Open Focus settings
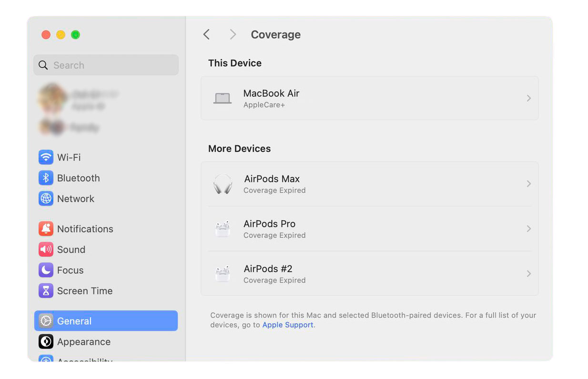The image size is (588, 379). (106, 270)
